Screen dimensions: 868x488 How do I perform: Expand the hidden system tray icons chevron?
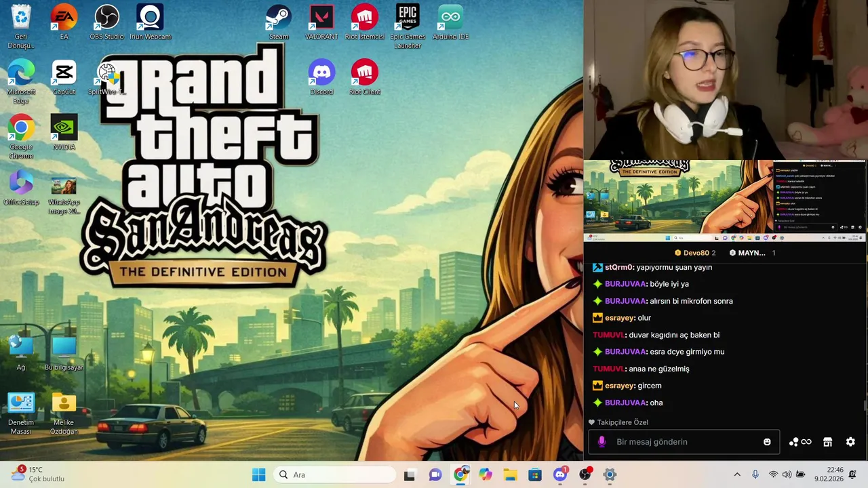click(x=737, y=474)
